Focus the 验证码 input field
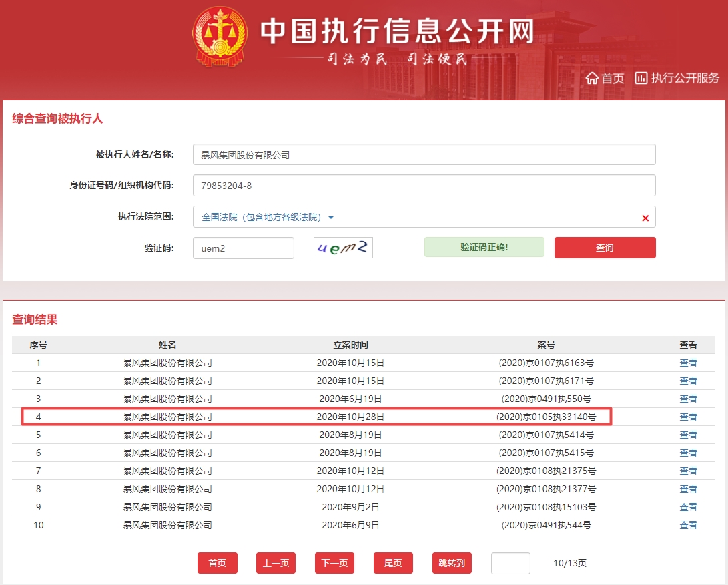Image resolution: width=728 pixels, height=585 pixels. [x=244, y=248]
